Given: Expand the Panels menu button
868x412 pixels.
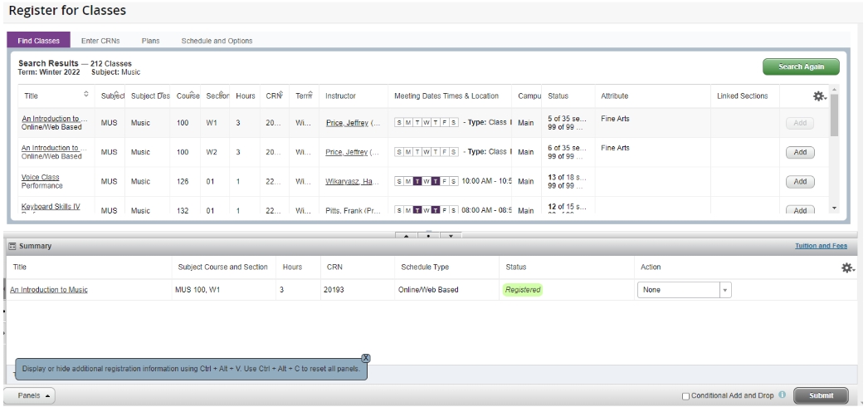Looking at the screenshot, I should [29, 396].
